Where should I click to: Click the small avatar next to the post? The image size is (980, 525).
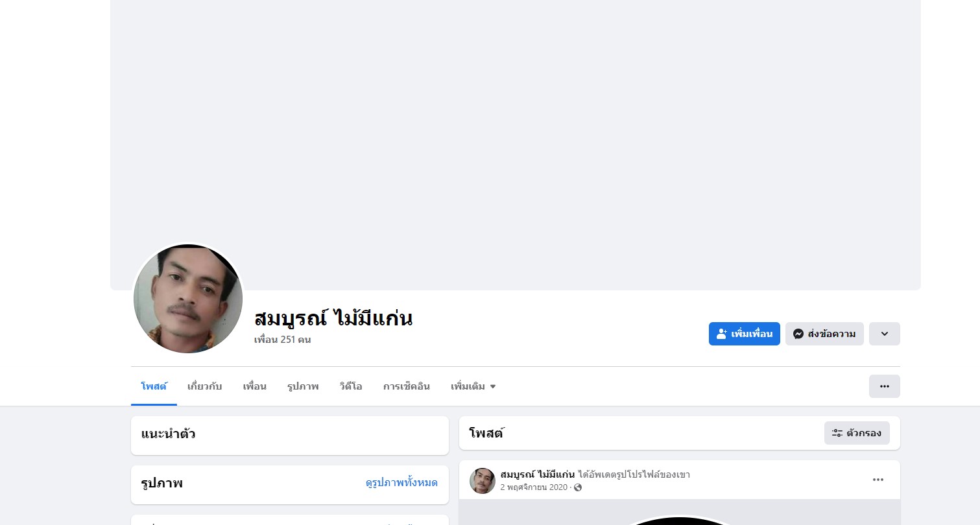tap(483, 481)
